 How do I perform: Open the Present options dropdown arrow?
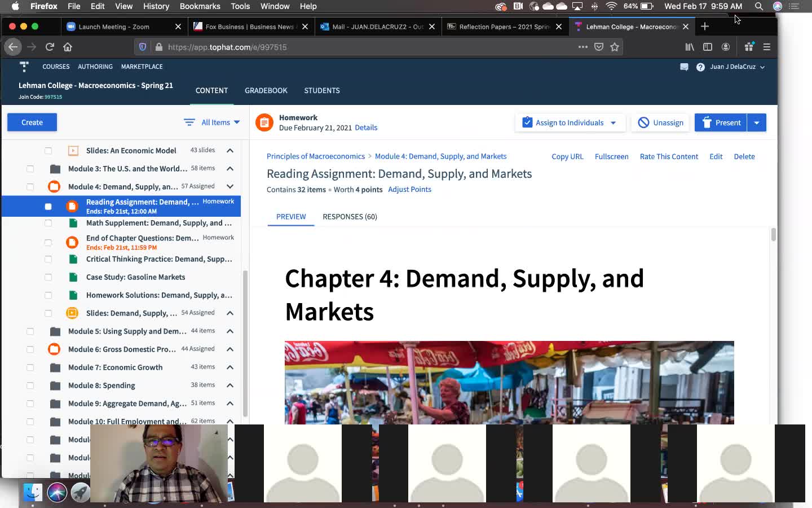coord(757,122)
